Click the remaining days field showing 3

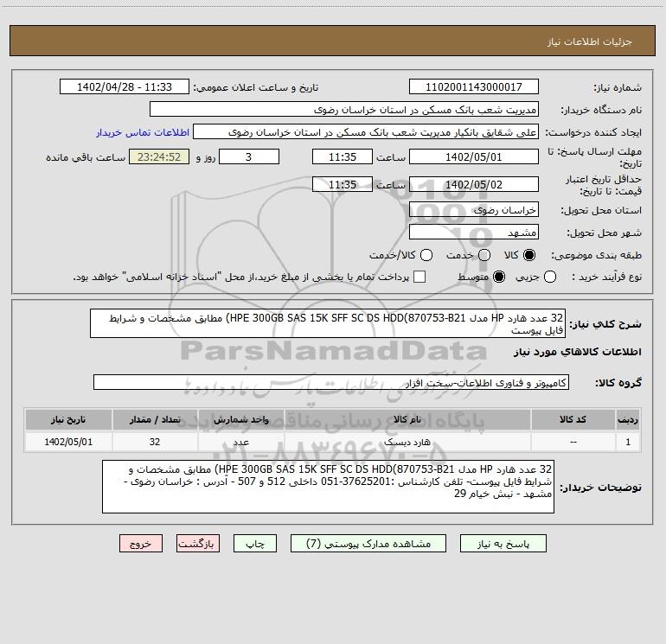coord(249,156)
